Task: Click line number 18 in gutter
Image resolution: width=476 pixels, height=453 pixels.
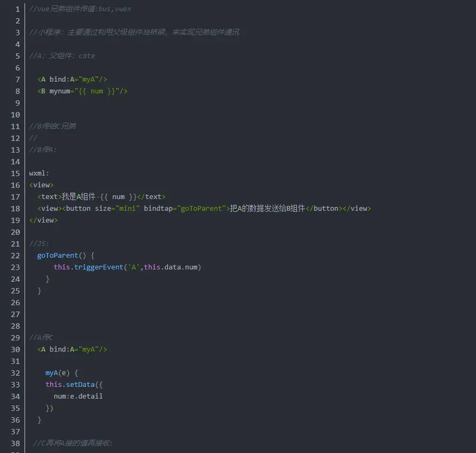Action: (x=15, y=209)
